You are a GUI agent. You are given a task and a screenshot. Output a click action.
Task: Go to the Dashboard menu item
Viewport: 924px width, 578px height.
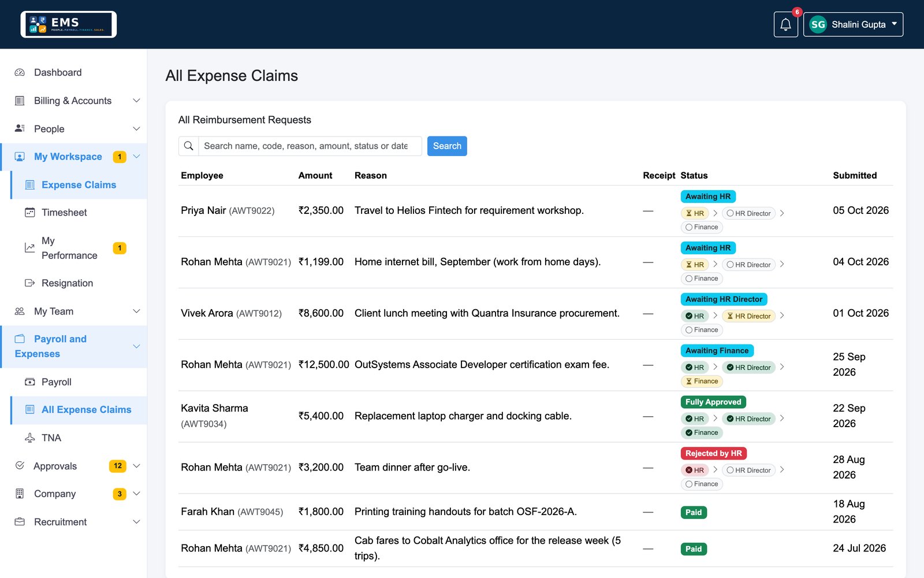click(x=74, y=72)
